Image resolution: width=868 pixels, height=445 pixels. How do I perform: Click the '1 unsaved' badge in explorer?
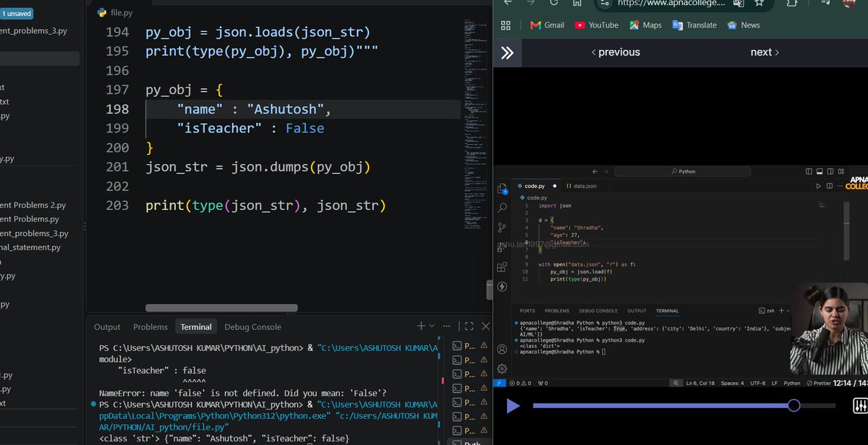15,13
